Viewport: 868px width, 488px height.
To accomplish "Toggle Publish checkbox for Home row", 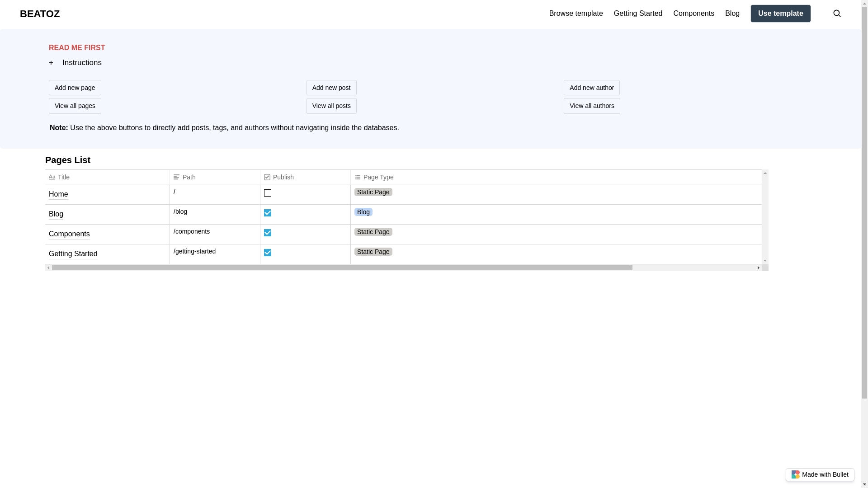I will tap(268, 193).
